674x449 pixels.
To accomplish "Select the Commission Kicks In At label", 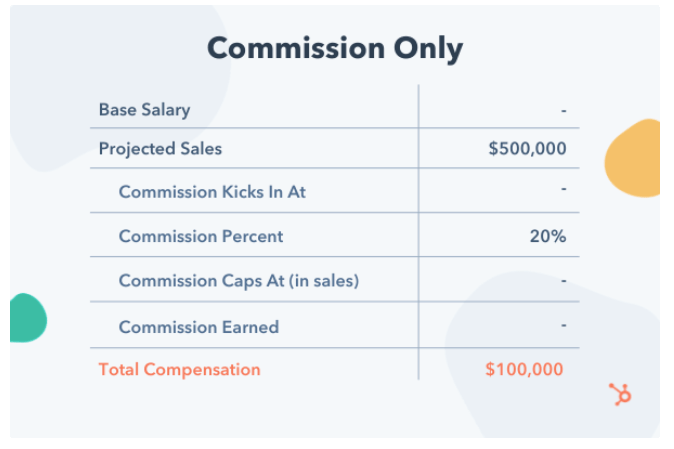I will pos(212,192).
